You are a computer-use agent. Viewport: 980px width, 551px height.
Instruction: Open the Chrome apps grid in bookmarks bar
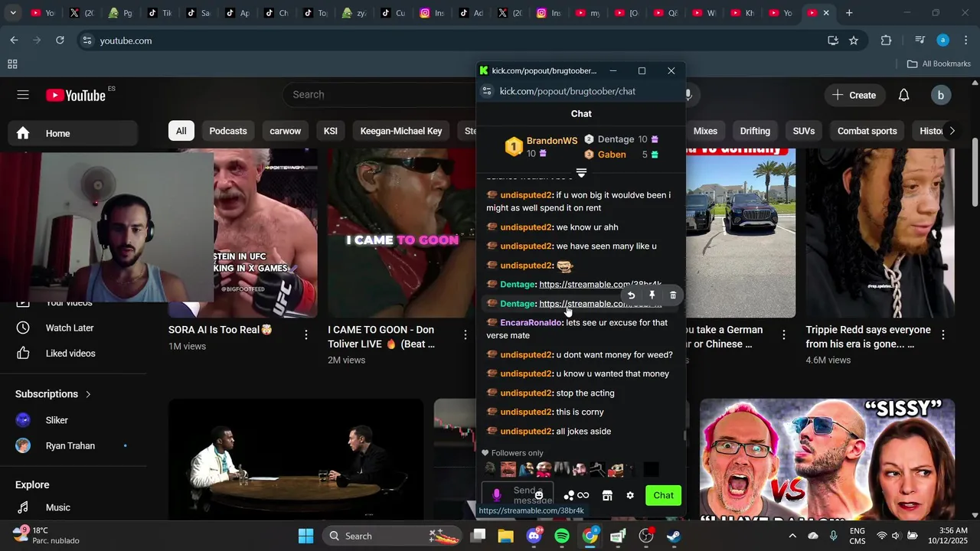[12, 64]
